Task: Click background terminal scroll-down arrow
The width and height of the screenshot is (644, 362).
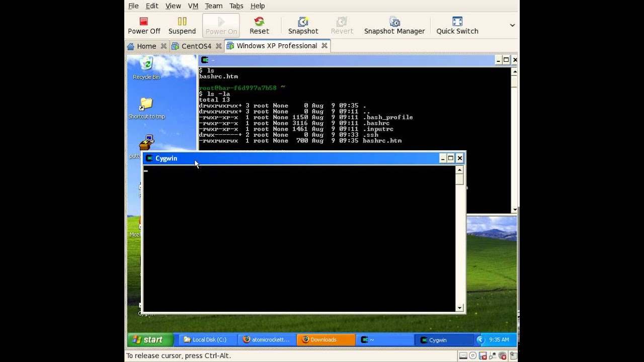Action: [514, 210]
